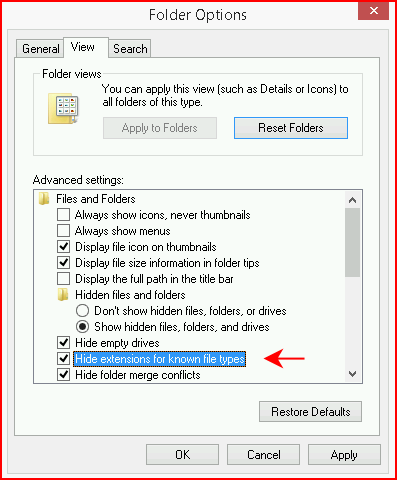Uncheck Hide extensions for known file types
This screenshot has height=480, width=397.
tap(63, 359)
